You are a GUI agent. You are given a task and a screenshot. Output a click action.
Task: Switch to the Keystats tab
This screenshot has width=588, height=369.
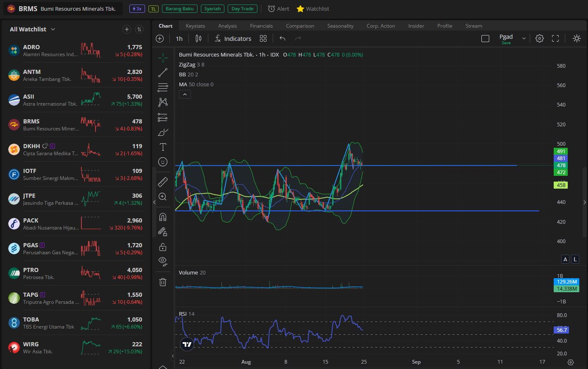(x=195, y=26)
